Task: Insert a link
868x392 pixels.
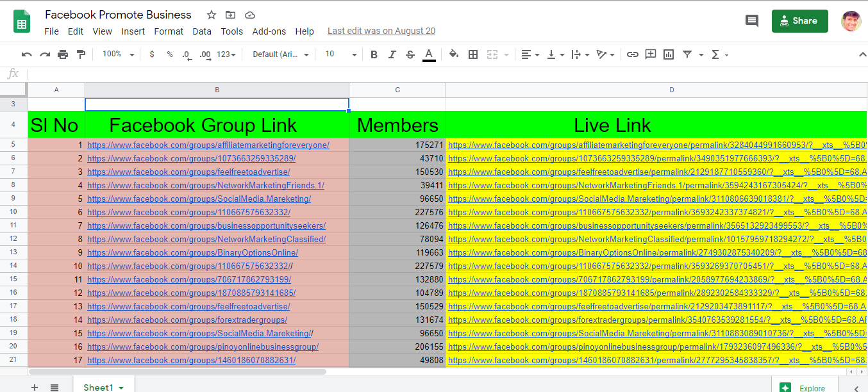Action: [x=633, y=54]
